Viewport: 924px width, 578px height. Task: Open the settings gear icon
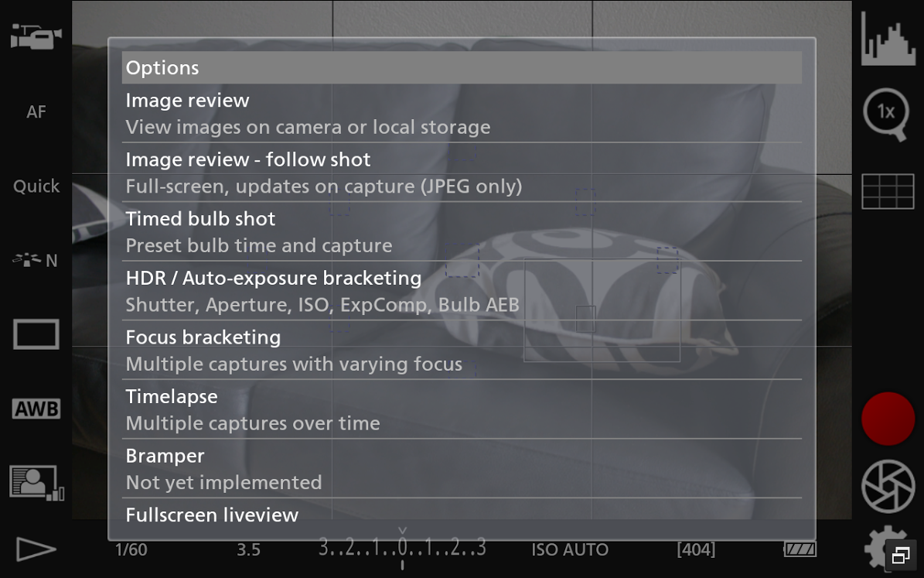[881, 548]
